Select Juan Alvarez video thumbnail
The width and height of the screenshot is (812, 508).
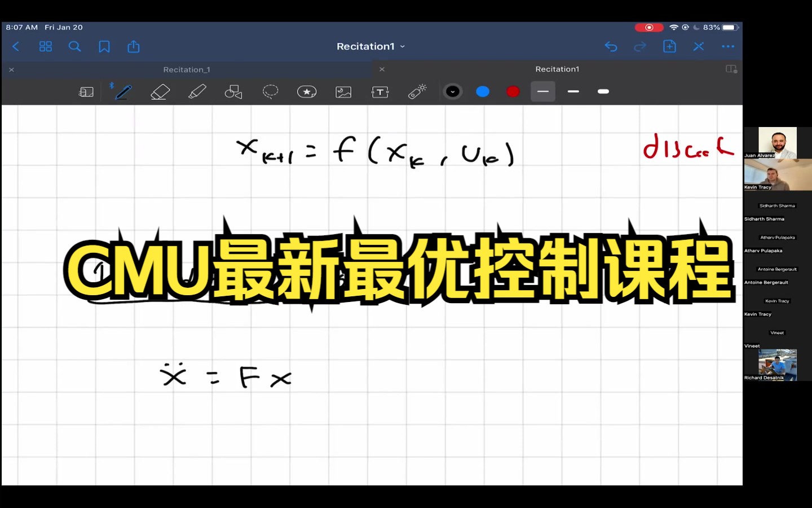pos(778,143)
